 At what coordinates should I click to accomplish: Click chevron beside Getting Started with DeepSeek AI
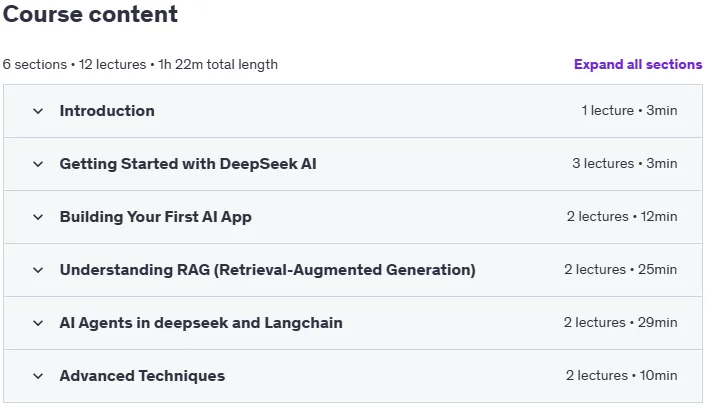pos(38,164)
